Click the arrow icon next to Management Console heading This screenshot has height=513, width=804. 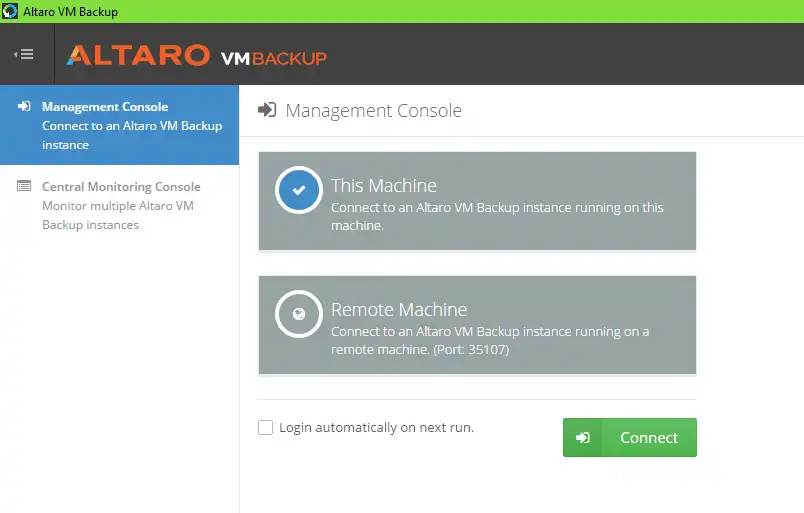click(x=267, y=110)
